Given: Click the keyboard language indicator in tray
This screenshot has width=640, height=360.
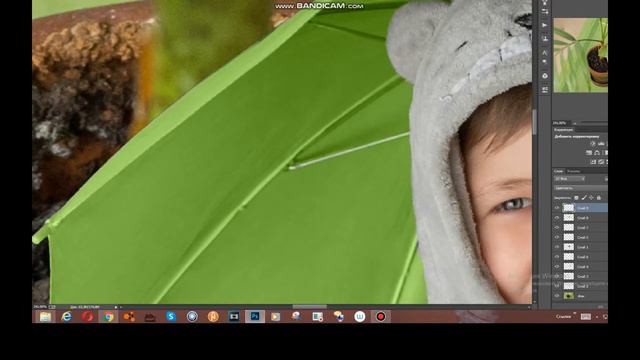Looking at the screenshot, I should [586, 316].
